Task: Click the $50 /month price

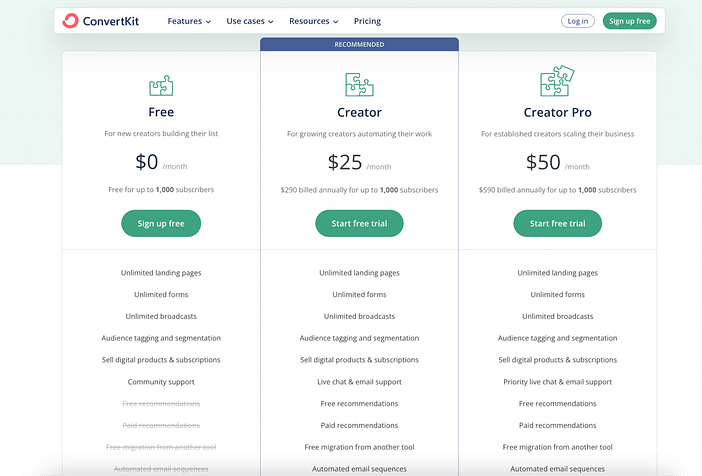Action: (557, 162)
